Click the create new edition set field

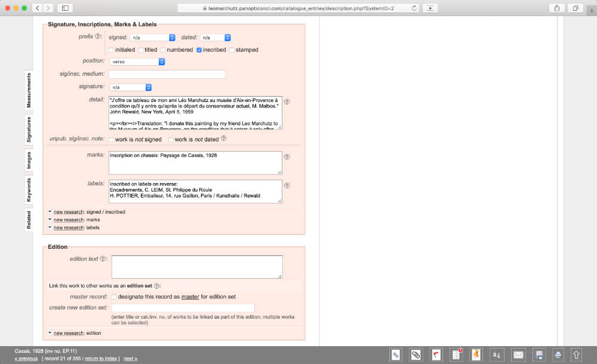coord(183,308)
